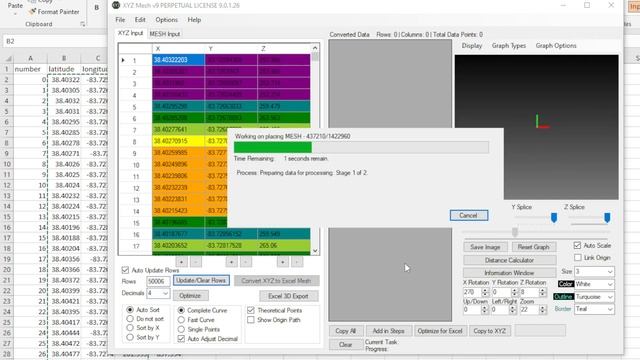Click the plus button under the Z column
Screen dimensions: 640x360
pos(282,262)
